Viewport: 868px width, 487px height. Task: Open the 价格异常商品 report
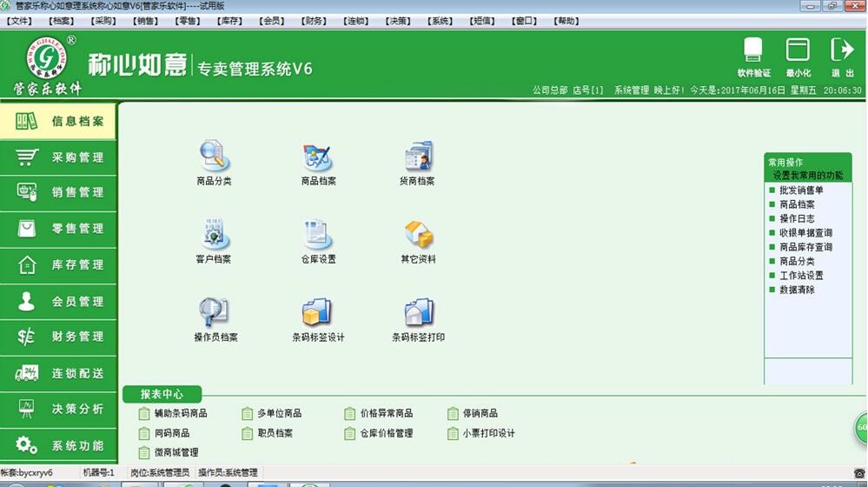pyautogui.click(x=379, y=413)
